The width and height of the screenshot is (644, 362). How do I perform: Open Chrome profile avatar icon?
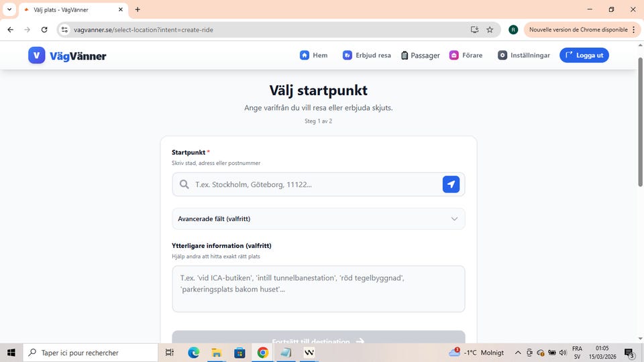[x=513, y=29]
